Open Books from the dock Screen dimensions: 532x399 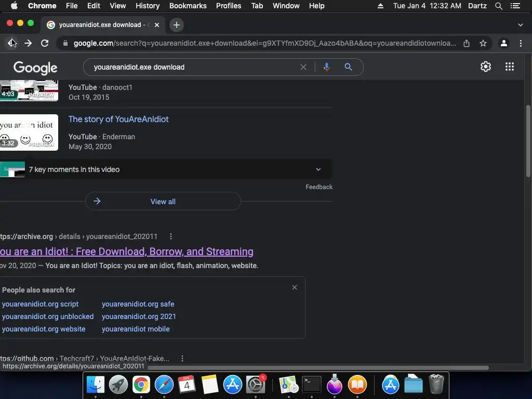357,384
